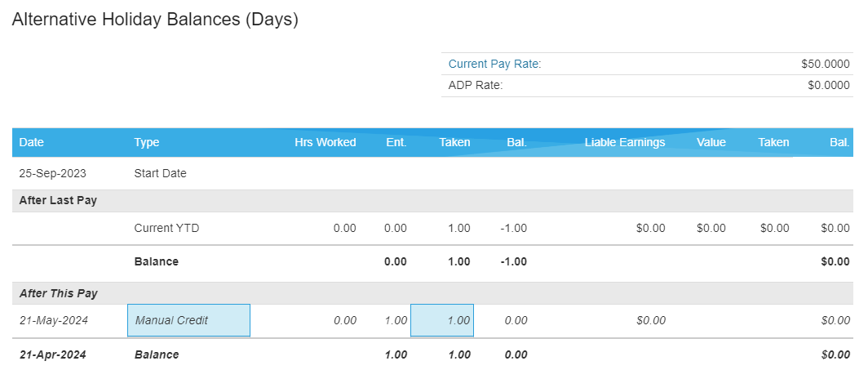Select the After This Pay section row
The image size is (868, 370).
[432, 293]
